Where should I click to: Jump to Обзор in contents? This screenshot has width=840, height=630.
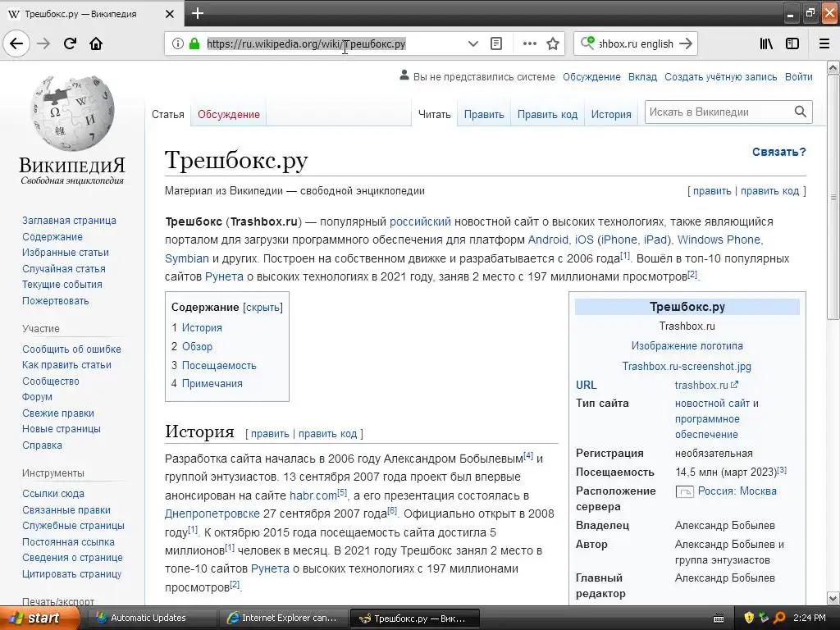pos(197,347)
